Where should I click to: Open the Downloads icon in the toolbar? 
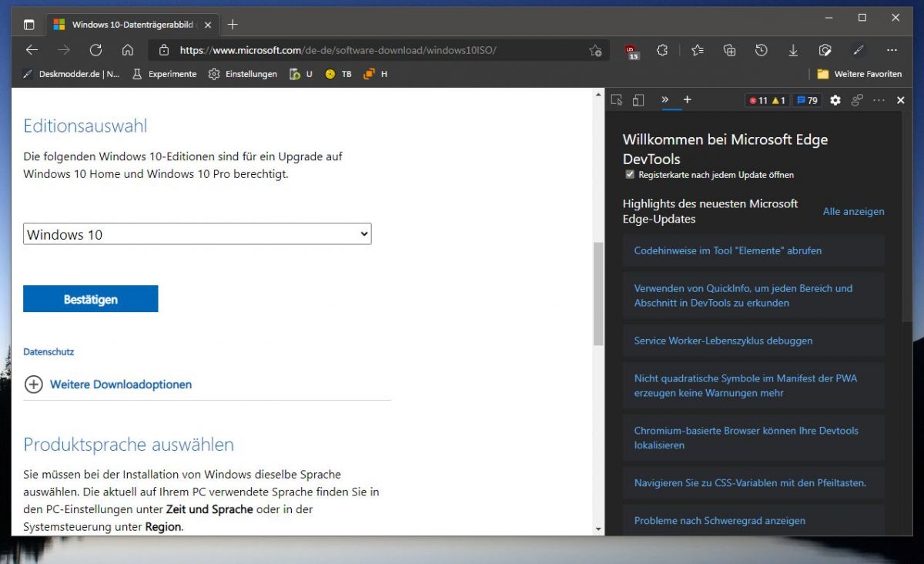click(x=793, y=49)
